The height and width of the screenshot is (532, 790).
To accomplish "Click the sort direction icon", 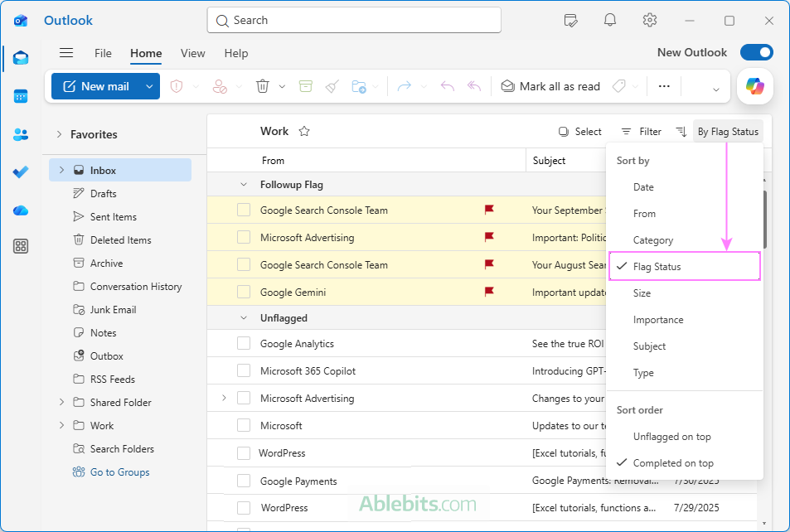I will 681,132.
